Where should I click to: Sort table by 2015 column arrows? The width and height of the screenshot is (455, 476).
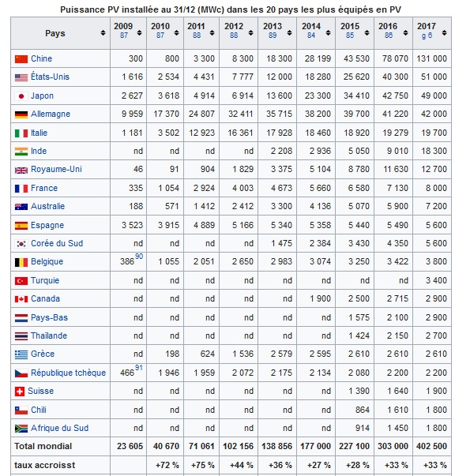367,33
